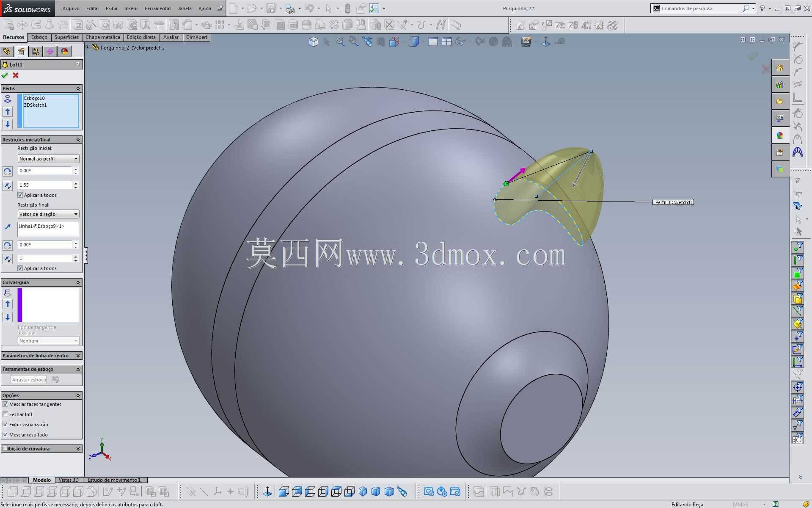Open Design Library icon in task pane

click(x=780, y=85)
